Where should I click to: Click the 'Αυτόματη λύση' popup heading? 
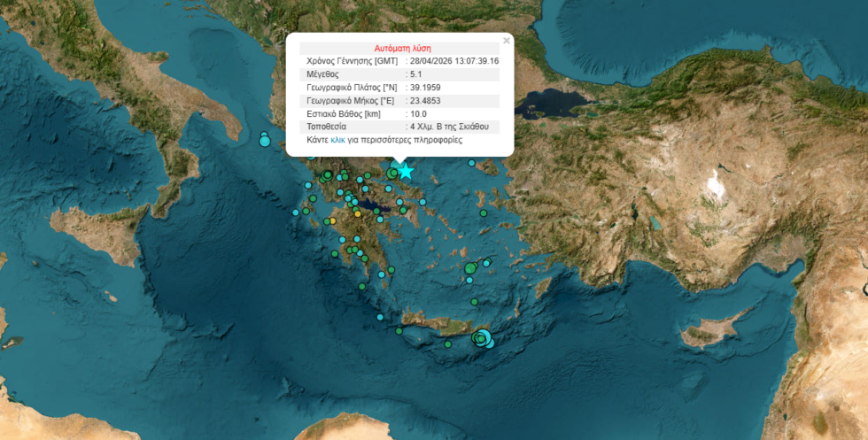tap(403, 48)
